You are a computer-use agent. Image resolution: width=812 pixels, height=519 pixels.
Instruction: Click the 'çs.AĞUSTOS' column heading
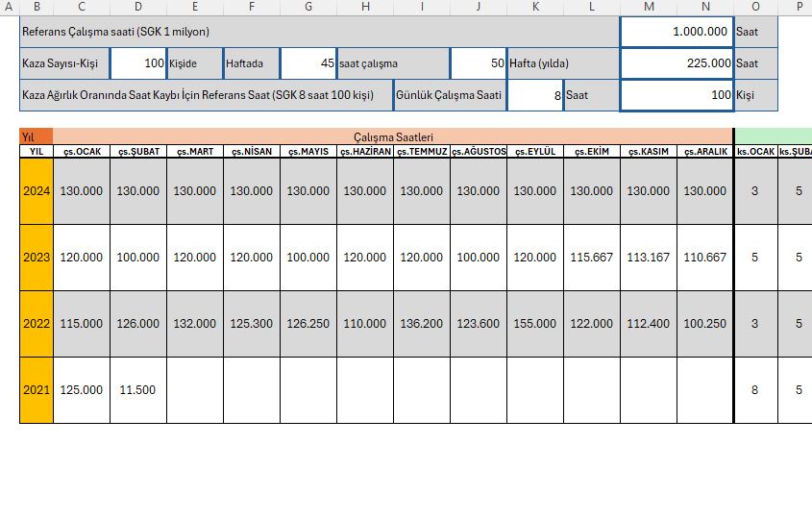click(479, 151)
